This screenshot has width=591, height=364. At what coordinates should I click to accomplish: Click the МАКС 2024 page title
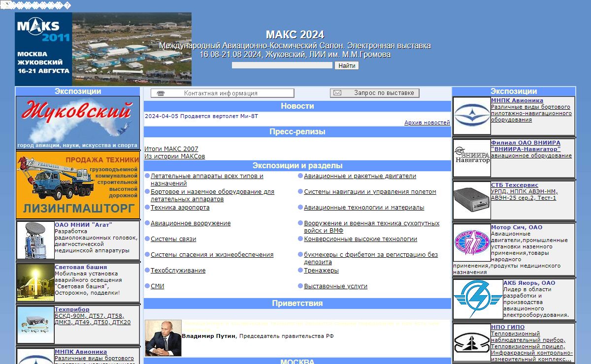click(x=295, y=35)
